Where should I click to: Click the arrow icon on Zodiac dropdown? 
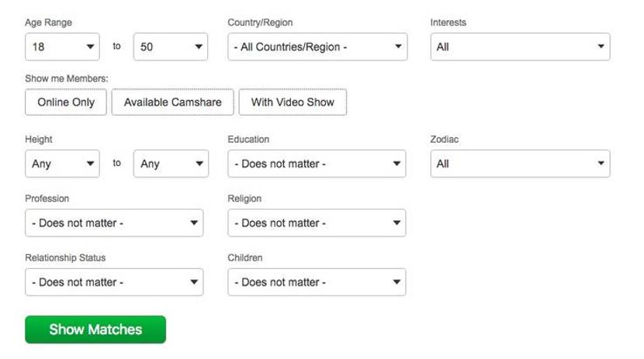tap(601, 164)
